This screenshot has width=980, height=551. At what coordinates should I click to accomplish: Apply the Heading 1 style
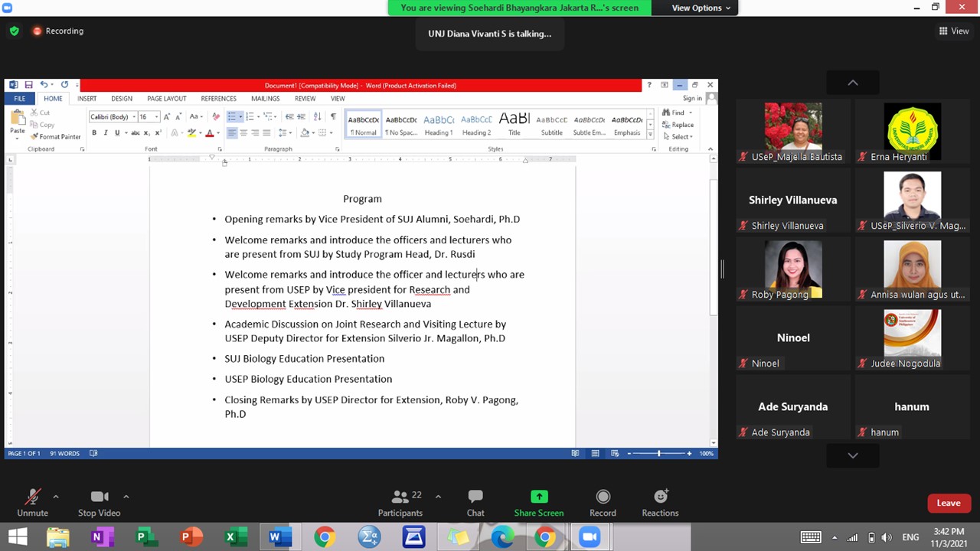(x=439, y=125)
